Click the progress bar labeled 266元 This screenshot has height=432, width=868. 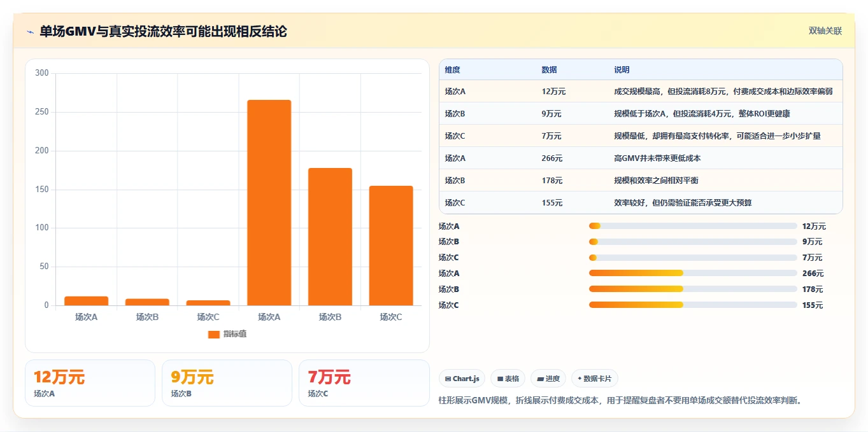tap(693, 273)
